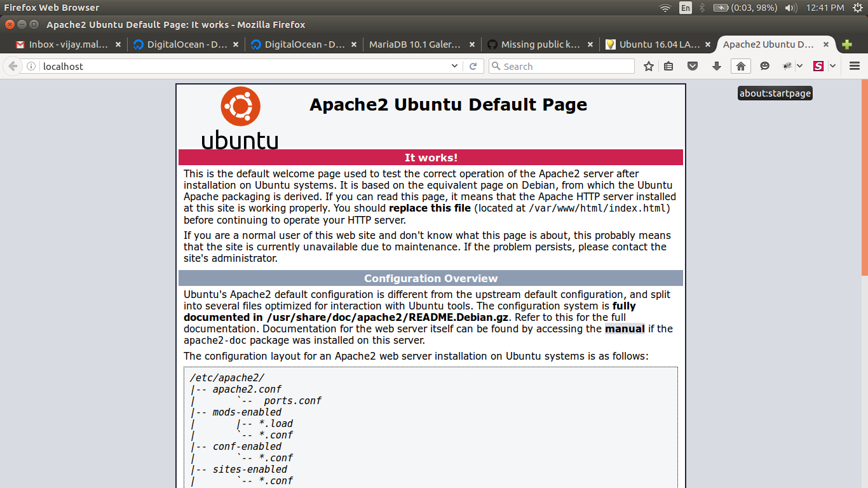Open the Firefox hamburger menu
868x488 pixels.
854,66
